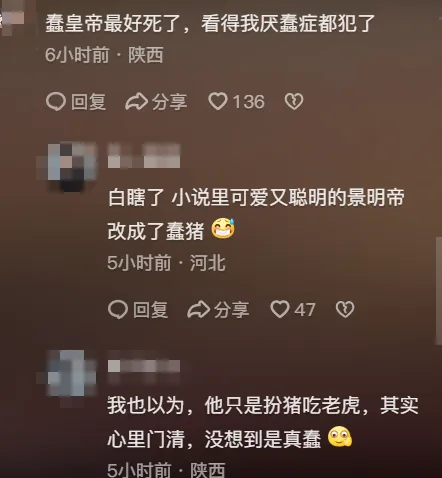
Task: Click the broken heart icon beside 47
Action: point(345,309)
